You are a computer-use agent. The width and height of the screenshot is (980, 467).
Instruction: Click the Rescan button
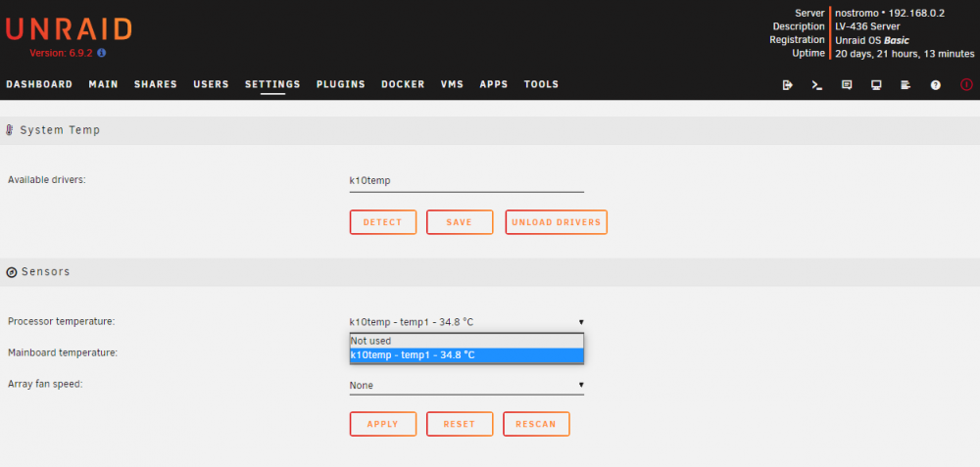pos(536,424)
